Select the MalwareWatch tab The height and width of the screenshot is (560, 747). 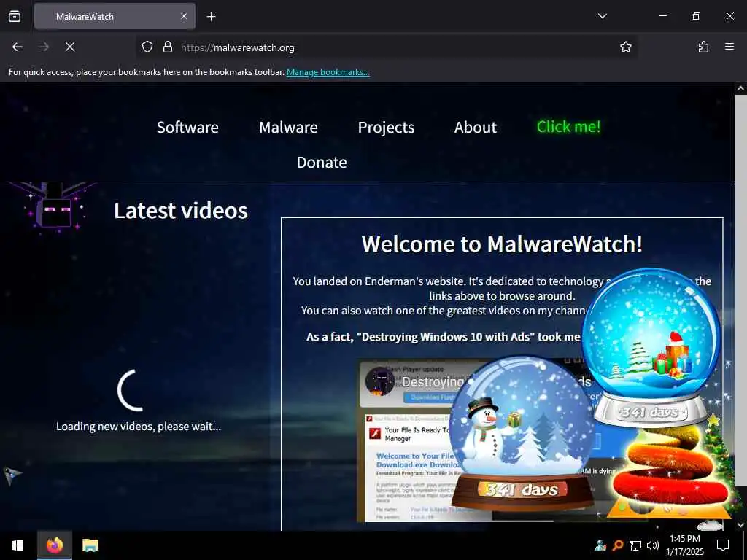click(115, 17)
